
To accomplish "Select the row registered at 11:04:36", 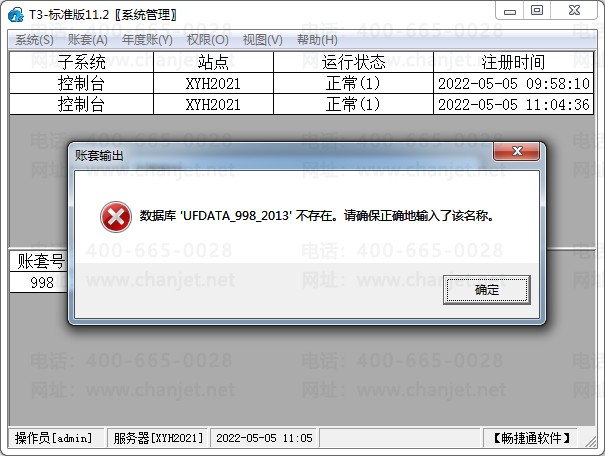I will tap(301, 104).
